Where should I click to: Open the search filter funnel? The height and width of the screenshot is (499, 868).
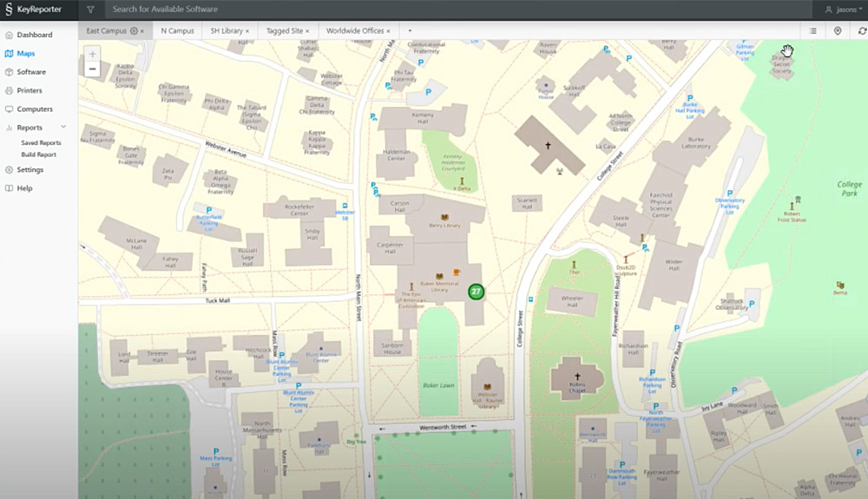(90, 10)
